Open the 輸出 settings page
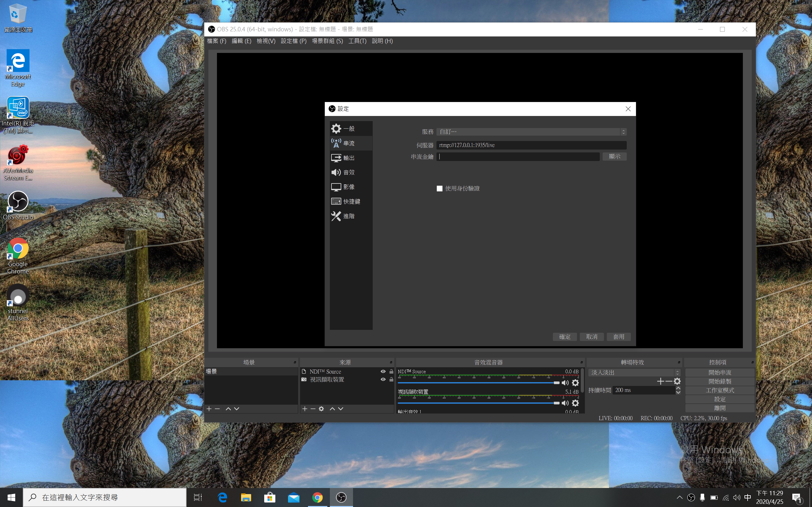 (x=348, y=158)
